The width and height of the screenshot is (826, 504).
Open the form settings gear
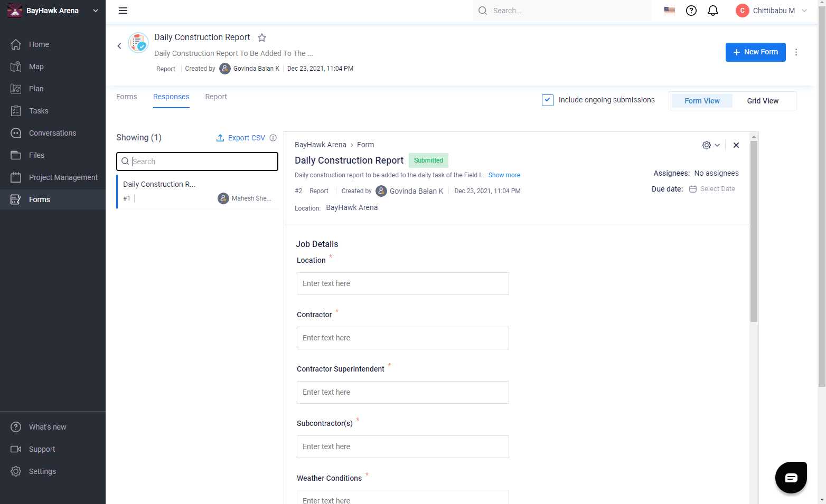point(707,145)
